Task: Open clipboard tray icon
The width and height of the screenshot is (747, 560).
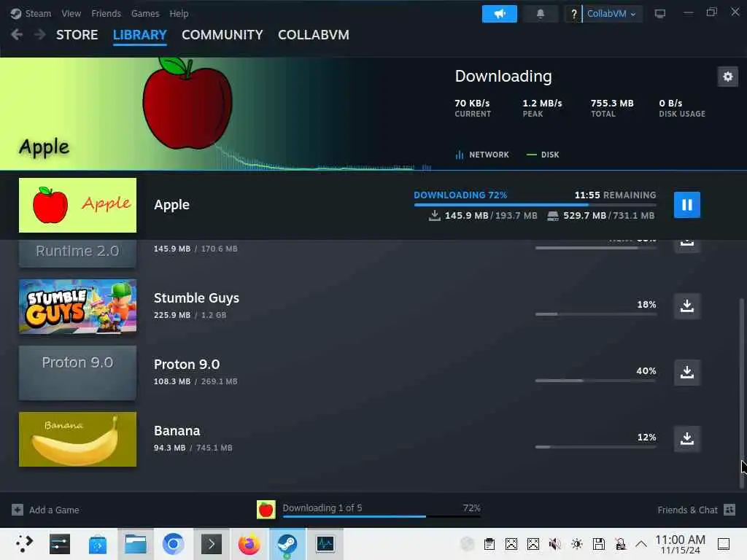Action: [489, 544]
